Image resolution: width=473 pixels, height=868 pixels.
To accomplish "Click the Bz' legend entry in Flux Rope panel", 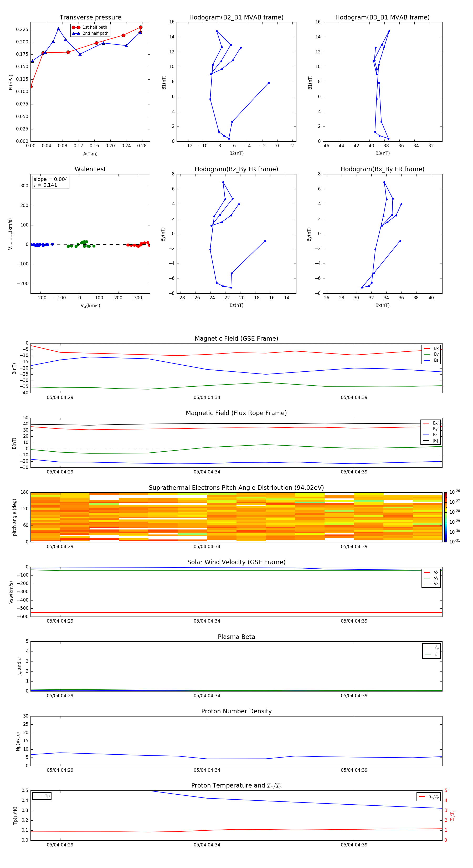I will (x=431, y=435).
